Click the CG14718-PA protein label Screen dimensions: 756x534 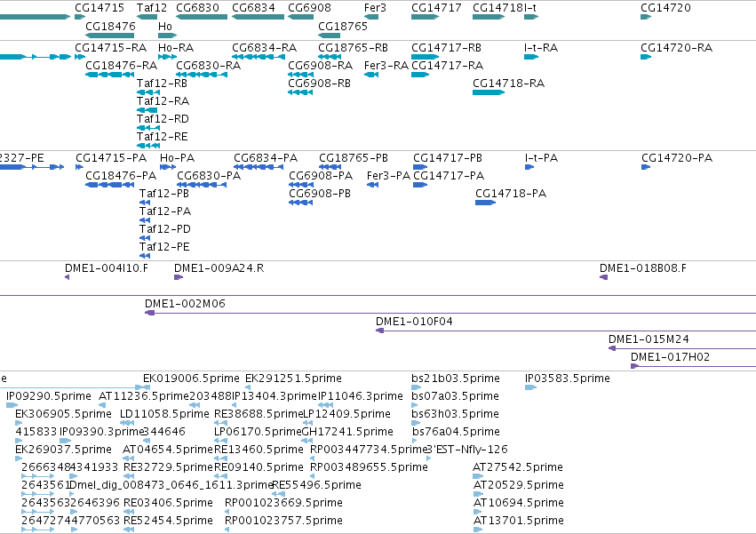(511, 194)
